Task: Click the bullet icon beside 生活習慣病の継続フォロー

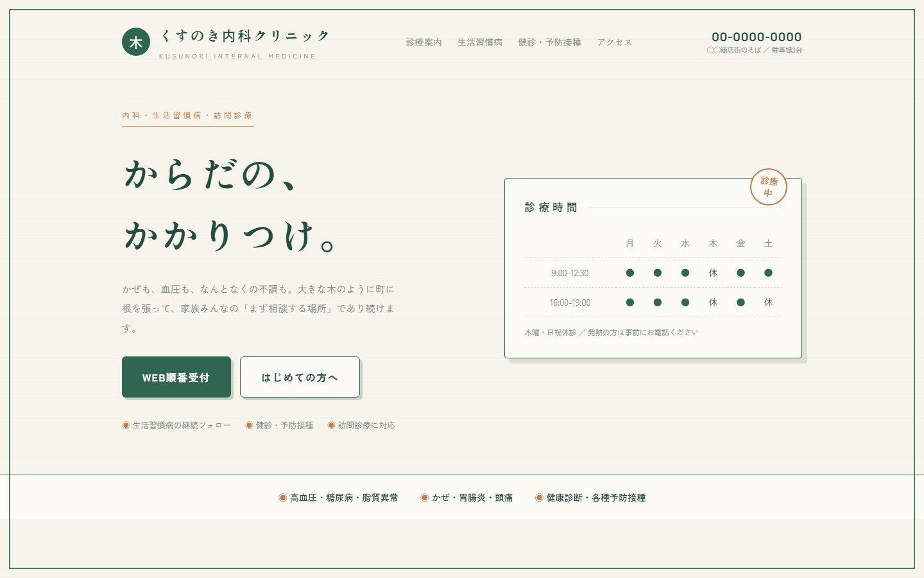Action: coord(126,425)
